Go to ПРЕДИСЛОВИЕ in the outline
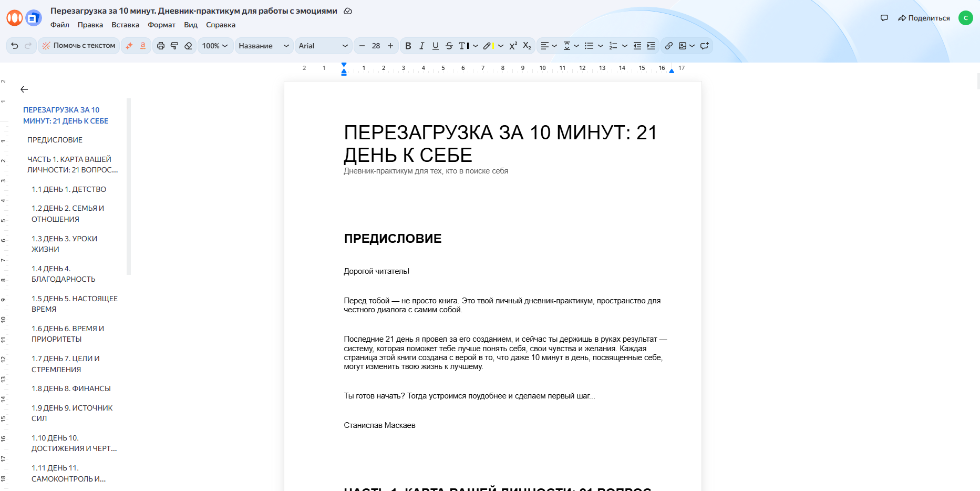The image size is (980, 491). point(55,140)
